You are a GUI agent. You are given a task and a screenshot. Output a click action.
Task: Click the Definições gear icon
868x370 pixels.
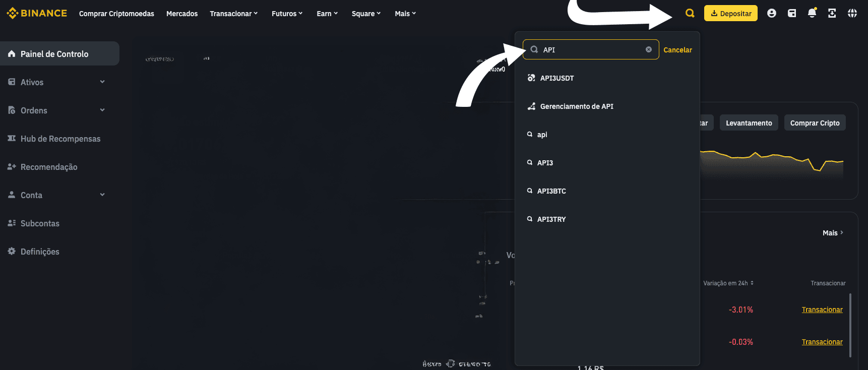coord(12,251)
